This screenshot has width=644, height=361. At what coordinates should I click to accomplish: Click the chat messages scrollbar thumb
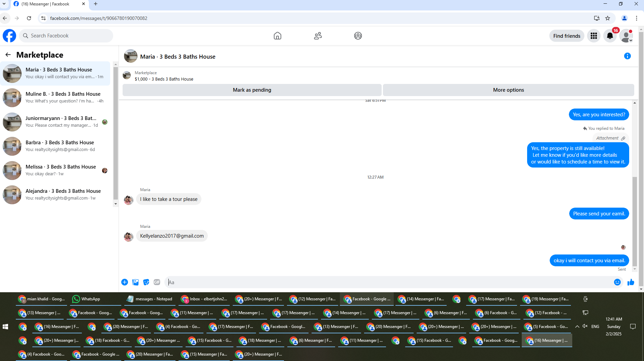coord(635,221)
